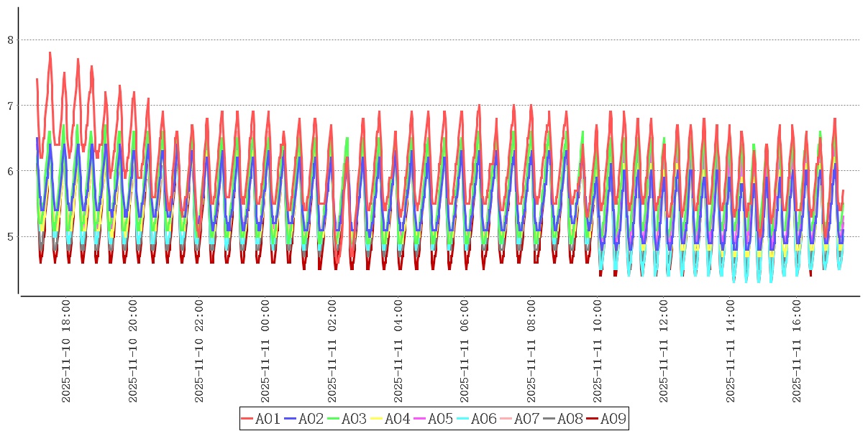Toggle the A03 legend entry
The width and height of the screenshot is (868, 431).
tap(347, 419)
